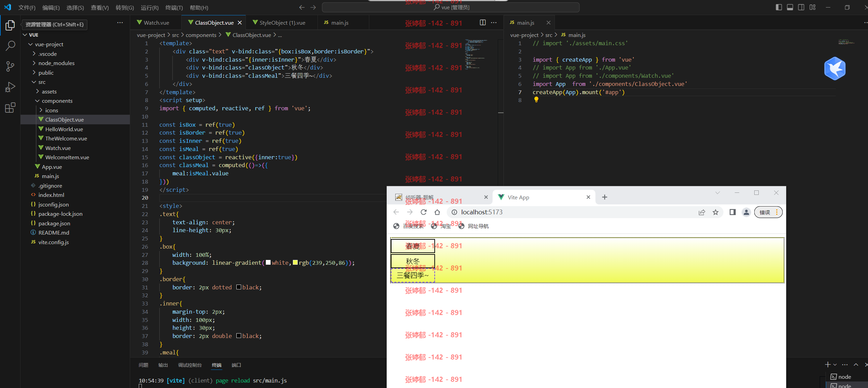Click the white color swatch in gradient
This screenshot has width=868, height=388.
coord(268,262)
